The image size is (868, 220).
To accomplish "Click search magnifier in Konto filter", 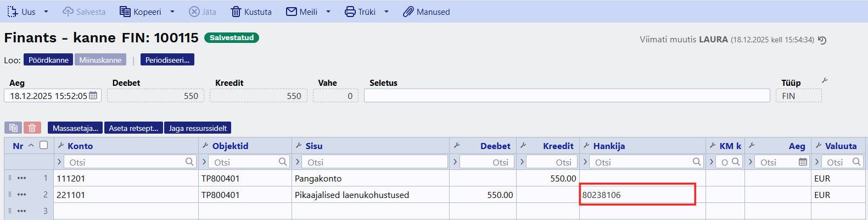I will (x=189, y=162).
